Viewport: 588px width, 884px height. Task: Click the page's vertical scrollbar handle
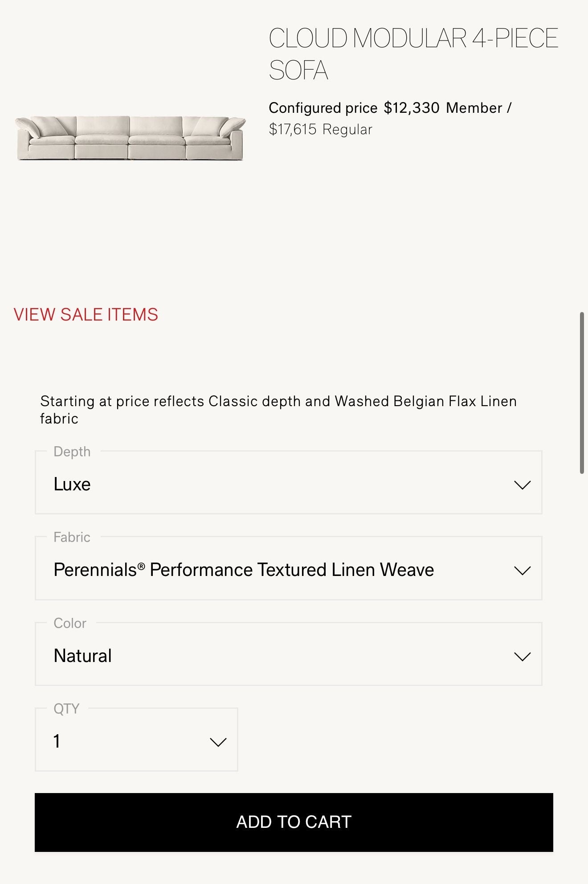click(581, 392)
